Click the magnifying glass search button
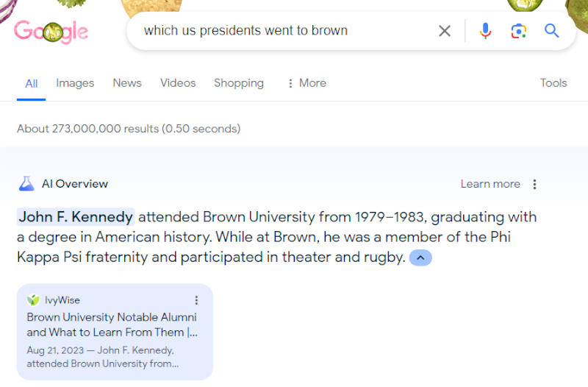This screenshot has width=588, height=387. (x=552, y=31)
